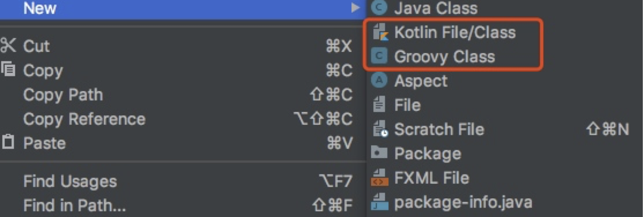Select Copy Reference menu item
The height and width of the screenshot is (217, 644).
pos(182,119)
